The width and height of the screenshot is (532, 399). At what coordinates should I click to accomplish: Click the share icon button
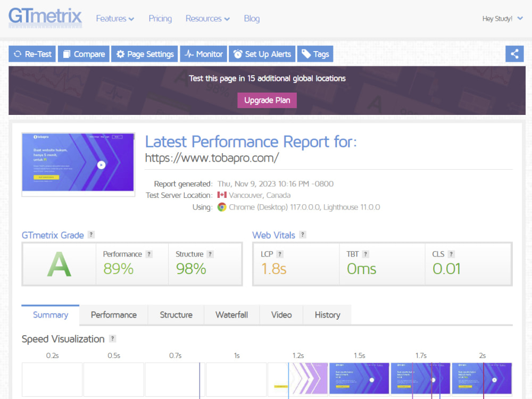(x=514, y=54)
